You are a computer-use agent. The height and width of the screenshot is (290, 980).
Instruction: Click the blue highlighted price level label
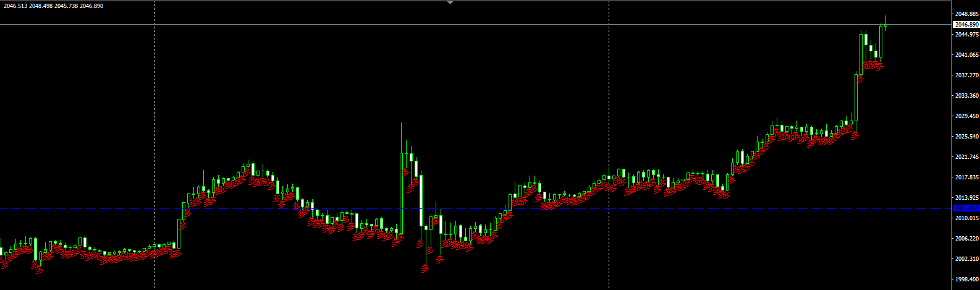pyautogui.click(x=966, y=208)
